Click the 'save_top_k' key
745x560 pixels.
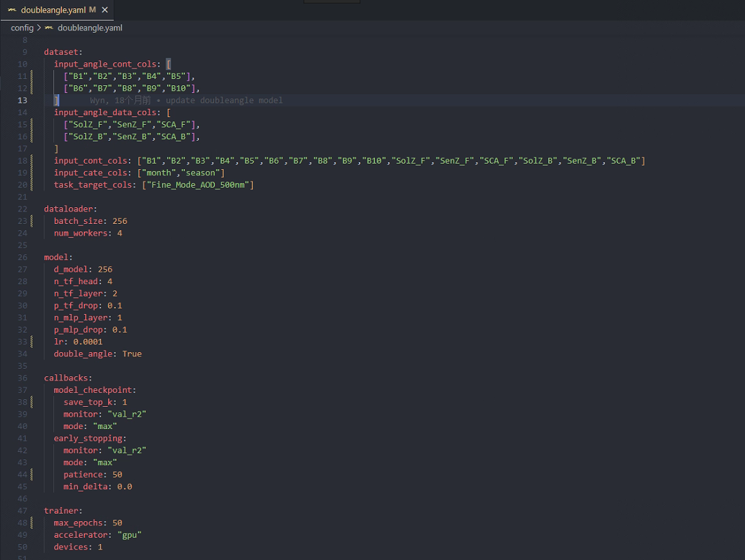tap(88, 402)
